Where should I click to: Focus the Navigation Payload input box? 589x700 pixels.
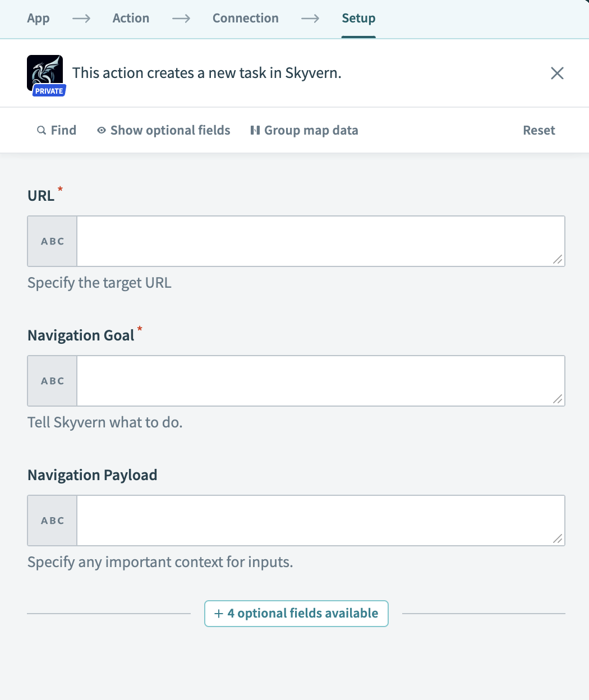[320, 521]
